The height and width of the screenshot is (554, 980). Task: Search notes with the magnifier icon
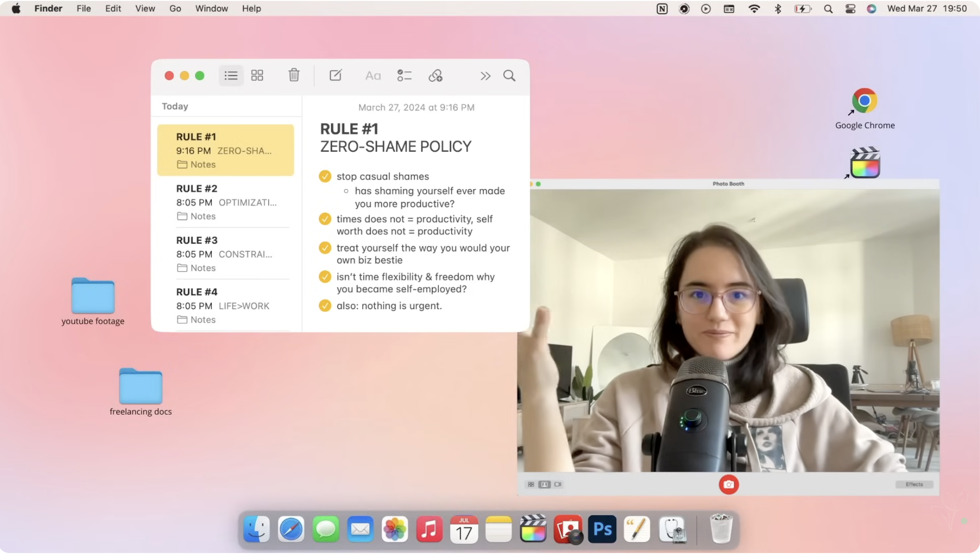(509, 76)
